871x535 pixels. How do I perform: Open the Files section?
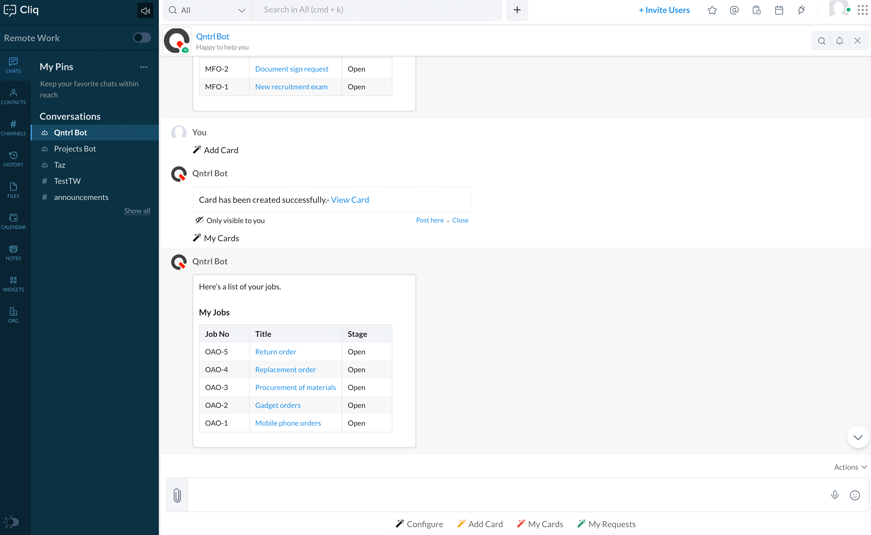[x=13, y=189]
